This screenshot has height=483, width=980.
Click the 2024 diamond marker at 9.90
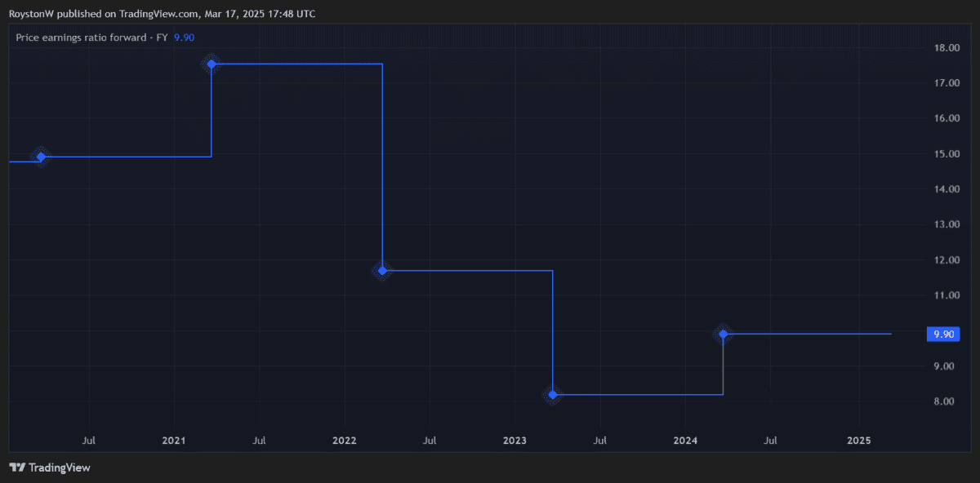pyautogui.click(x=723, y=334)
